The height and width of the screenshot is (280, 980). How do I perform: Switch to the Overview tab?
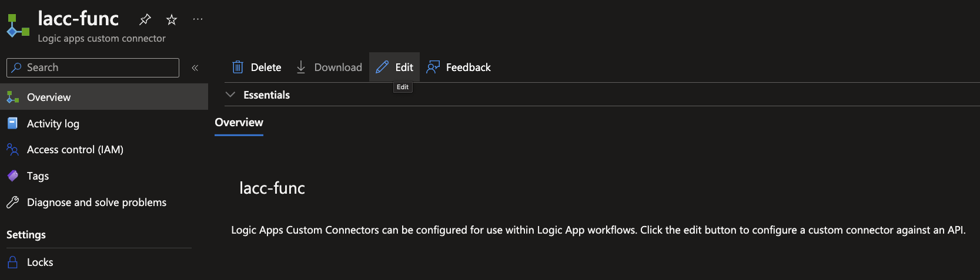pos(239,123)
